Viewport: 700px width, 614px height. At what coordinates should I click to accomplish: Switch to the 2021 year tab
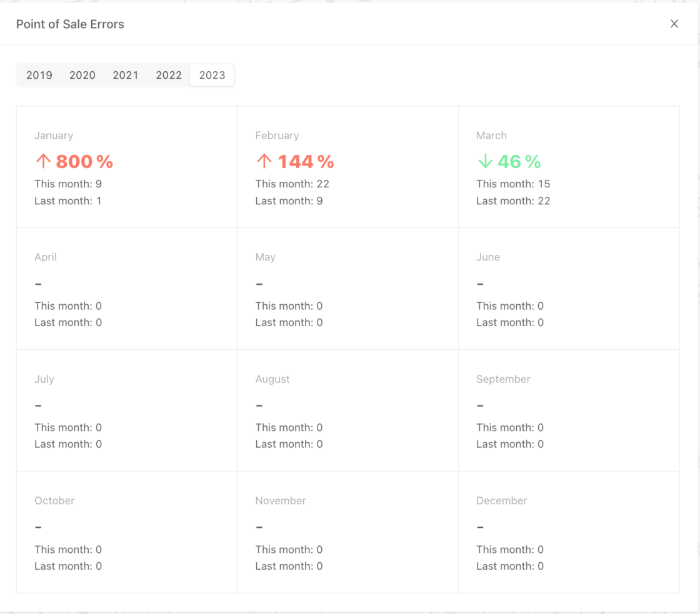coord(126,75)
